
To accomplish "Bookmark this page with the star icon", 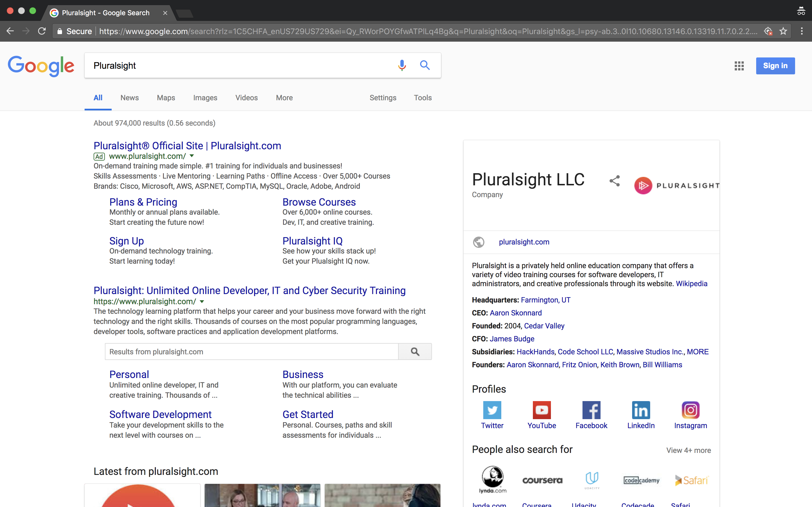I will [x=783, y=31].
